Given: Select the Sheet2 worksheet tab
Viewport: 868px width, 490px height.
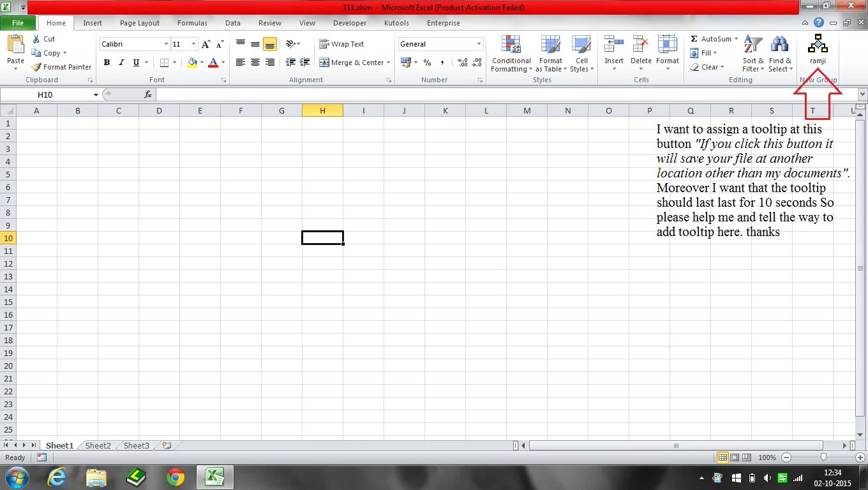Looking at the screenshot, I should 98,445.
